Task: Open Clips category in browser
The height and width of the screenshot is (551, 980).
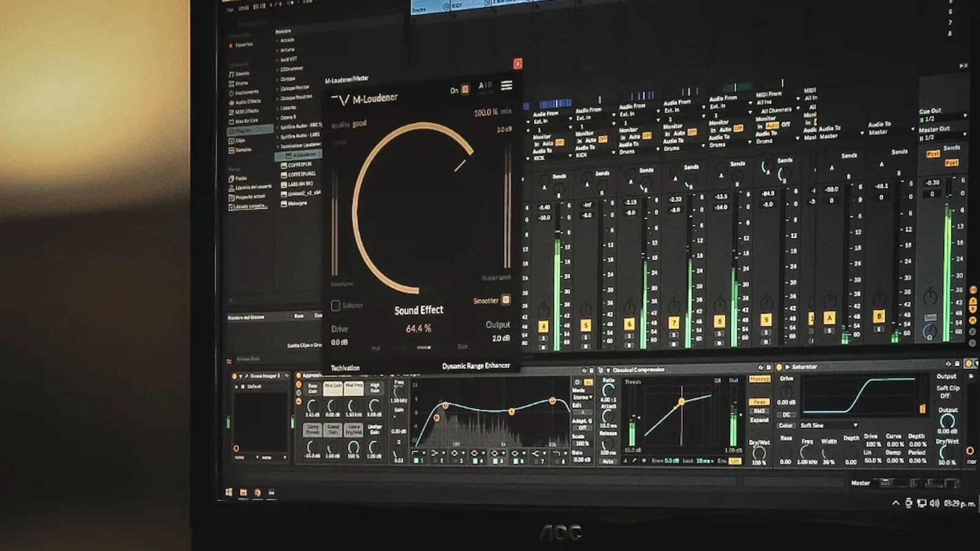Action: [x=237, y=141]
